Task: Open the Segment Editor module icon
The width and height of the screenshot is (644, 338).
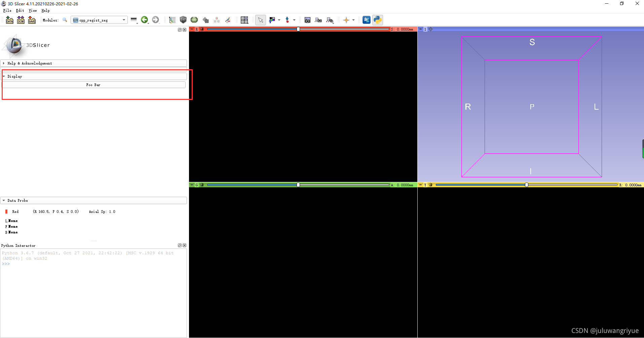Action: pyautogui.click(x=228, y=20)
